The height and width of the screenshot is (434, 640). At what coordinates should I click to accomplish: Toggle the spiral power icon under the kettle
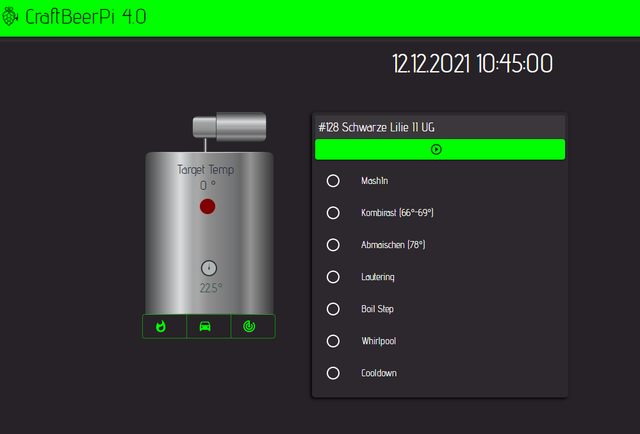(x=249, y=326)
